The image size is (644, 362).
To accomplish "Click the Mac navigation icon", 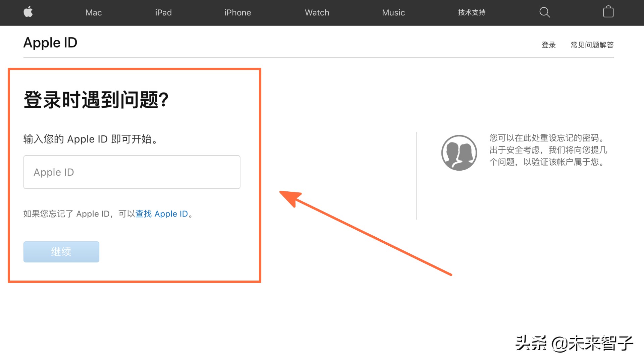I will point(93,13).
